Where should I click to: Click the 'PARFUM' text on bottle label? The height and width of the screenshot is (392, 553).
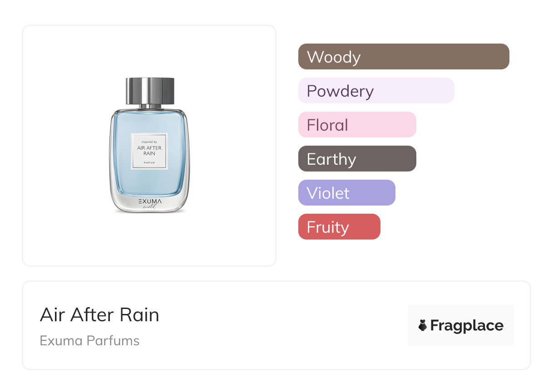(x=149, y=162)
